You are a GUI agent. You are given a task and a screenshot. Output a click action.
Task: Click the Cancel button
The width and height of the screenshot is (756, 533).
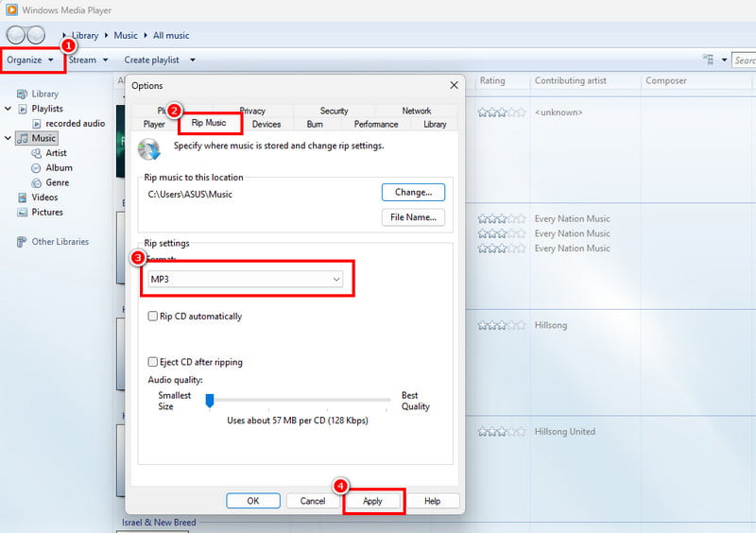click(313, 501)
